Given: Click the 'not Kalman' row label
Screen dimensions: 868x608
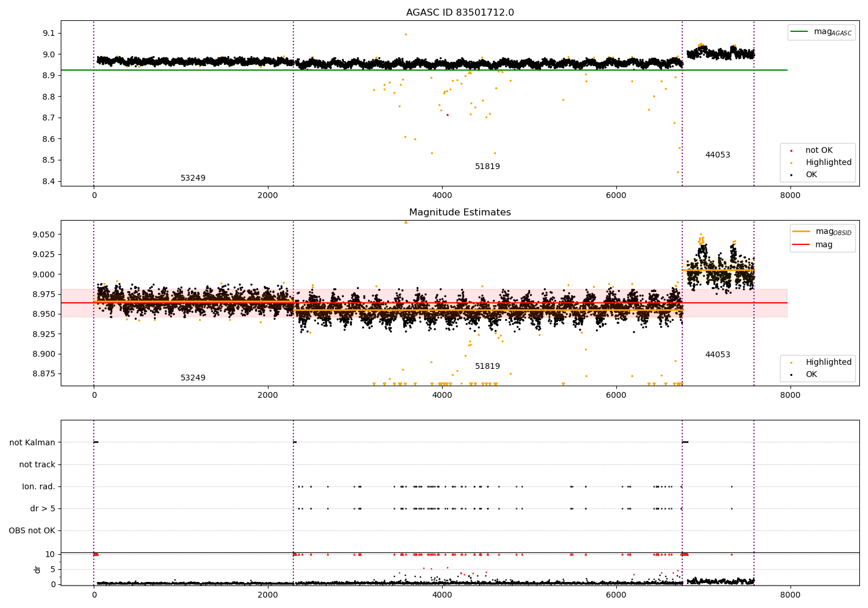Looking at the screenshot, I should (32, 442).
